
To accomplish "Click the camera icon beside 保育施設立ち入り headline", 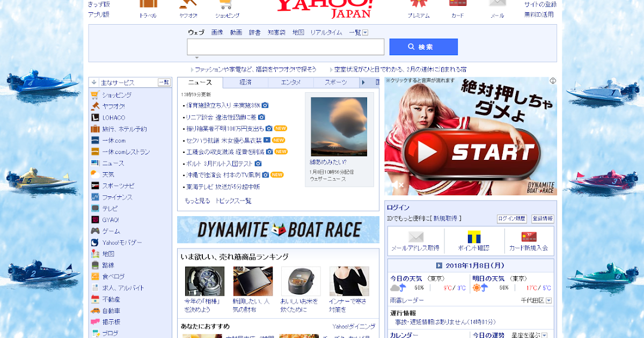I will 265,105.
